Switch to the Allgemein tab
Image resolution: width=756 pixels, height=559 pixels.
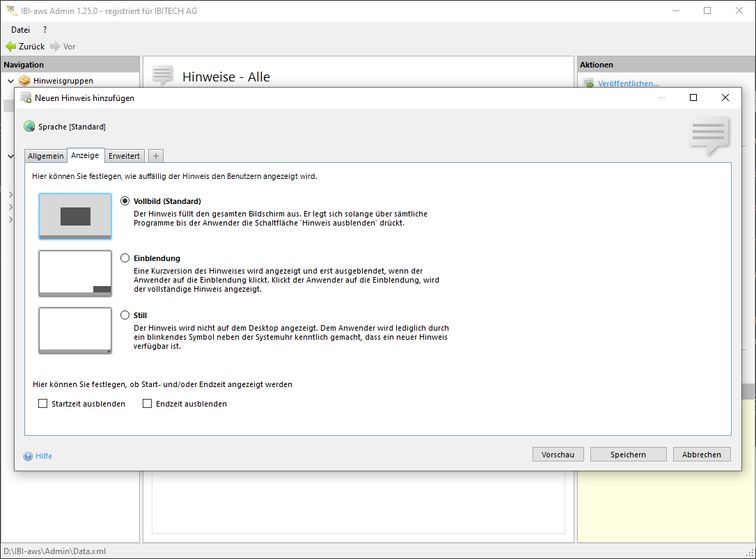46,156
